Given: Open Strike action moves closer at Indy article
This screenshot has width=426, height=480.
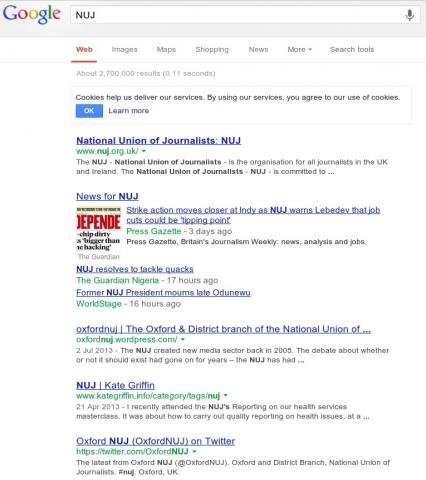Looking at the screenshot, I should 253,215.
